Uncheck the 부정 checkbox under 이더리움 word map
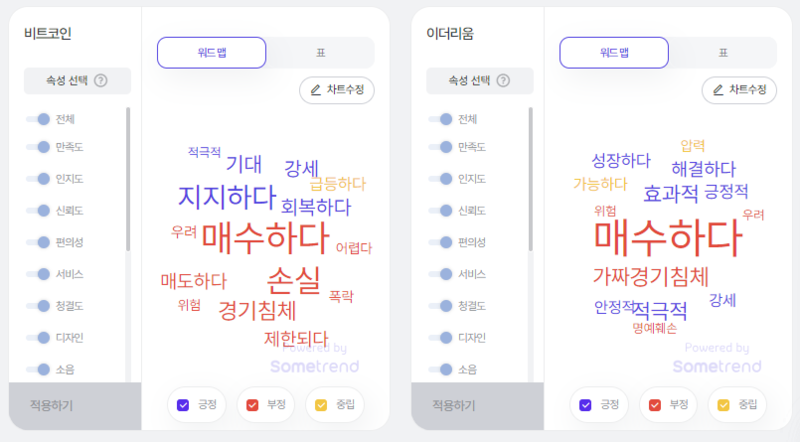800x442 pixels. [x=655, y=405]
